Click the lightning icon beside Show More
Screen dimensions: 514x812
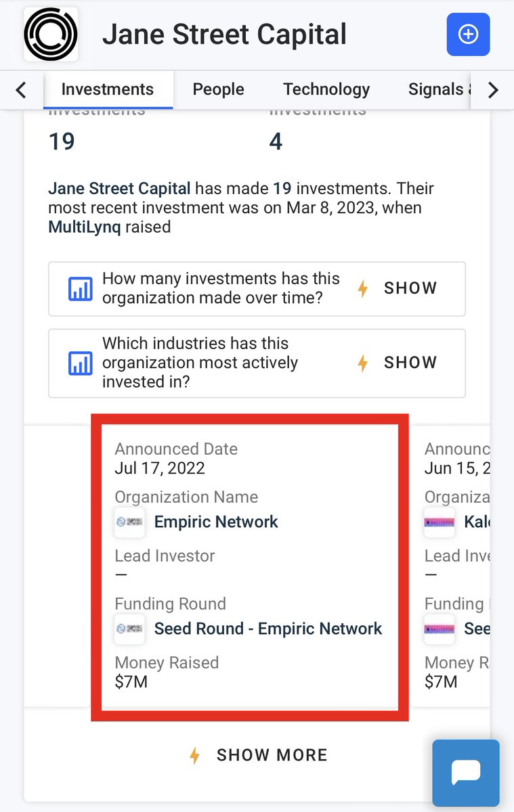pos(194,755)
